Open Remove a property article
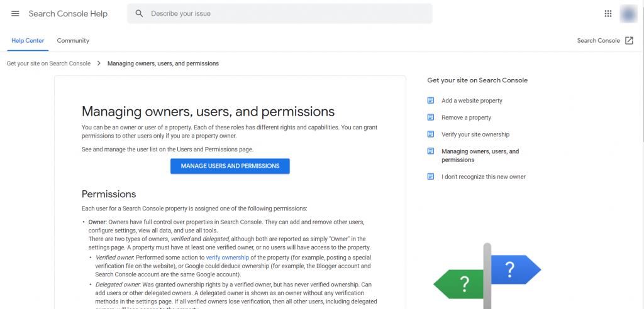This screenshot has width=644, height=309. (x=466, y=117)
